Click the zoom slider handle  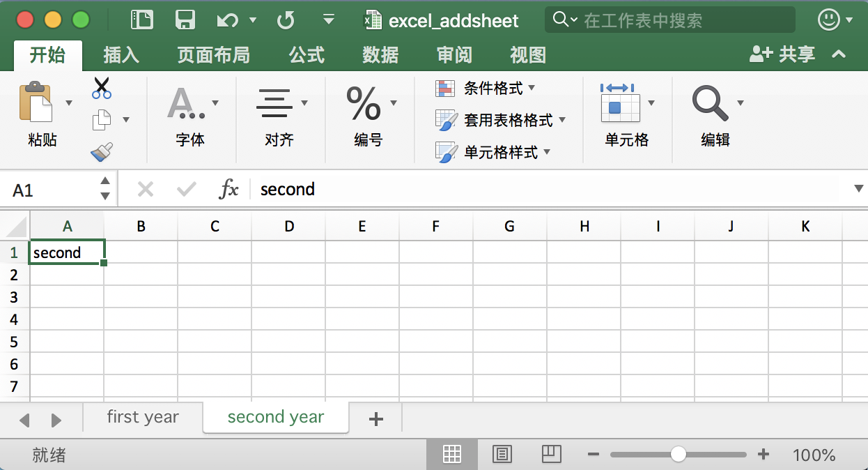coord(679,455)
